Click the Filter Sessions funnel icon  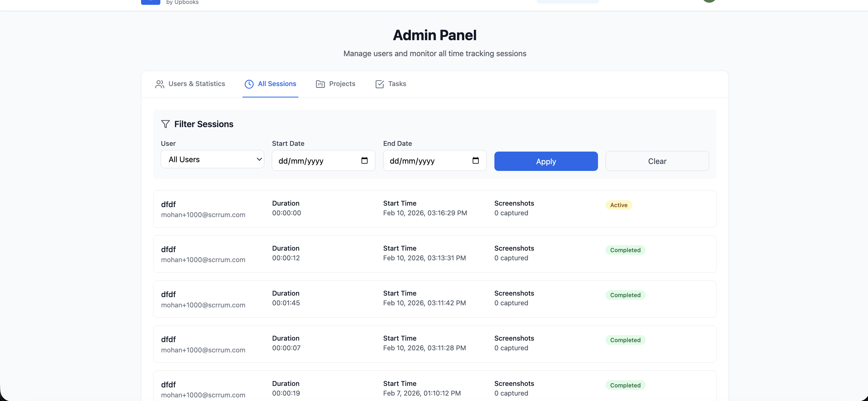click(165, 124)
